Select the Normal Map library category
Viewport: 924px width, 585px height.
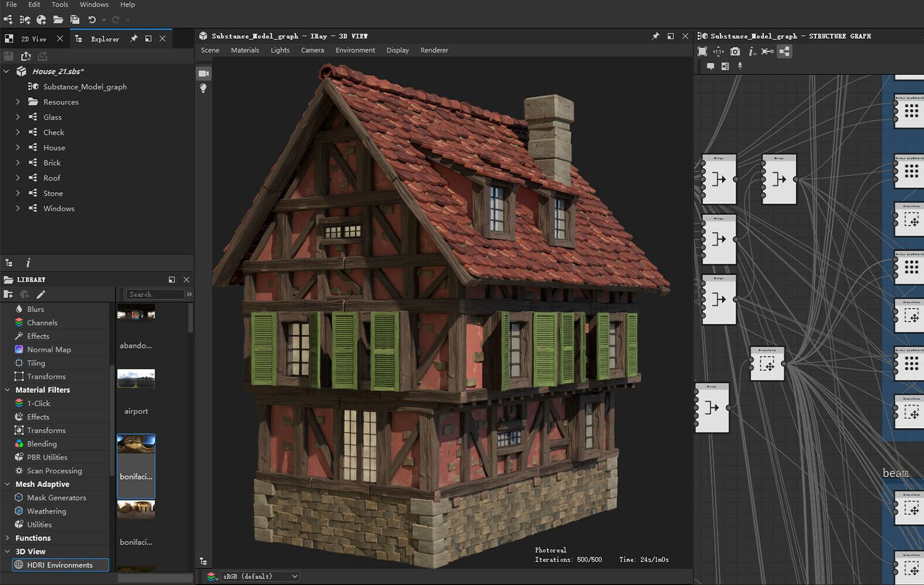tap(49, 350)
